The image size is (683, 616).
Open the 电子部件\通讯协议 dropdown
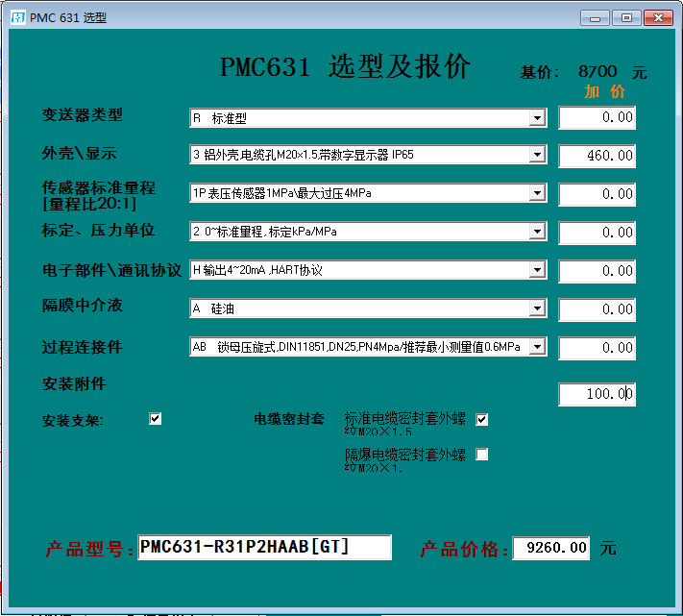pyautogui.click(x=537, y=270)
